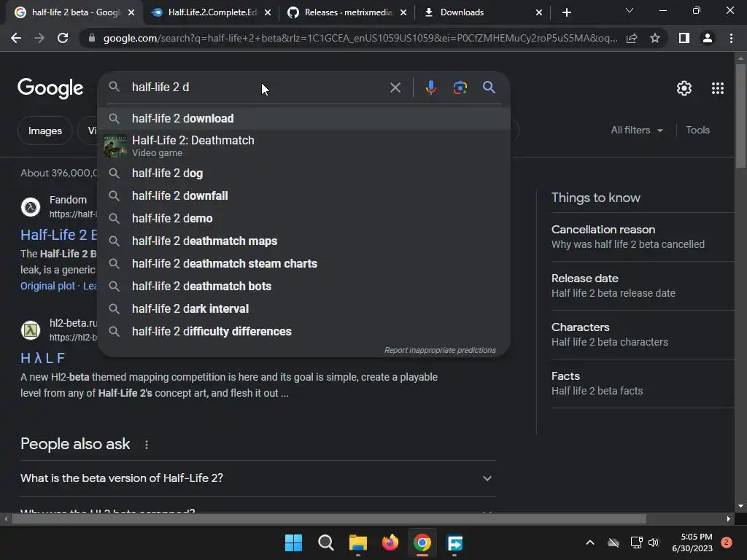Open Release date in Things to know
Image resolution: width=747 pixels, height=560 pixels.
642,286
